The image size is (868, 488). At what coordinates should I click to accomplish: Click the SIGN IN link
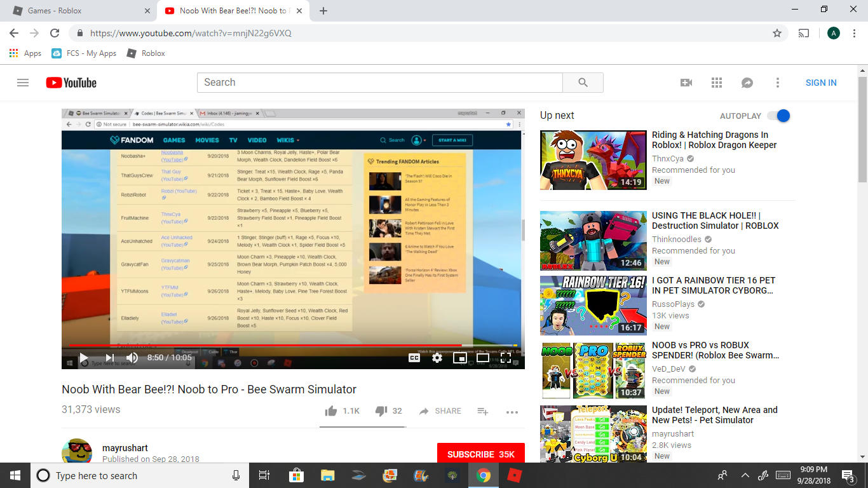[821, 83]
